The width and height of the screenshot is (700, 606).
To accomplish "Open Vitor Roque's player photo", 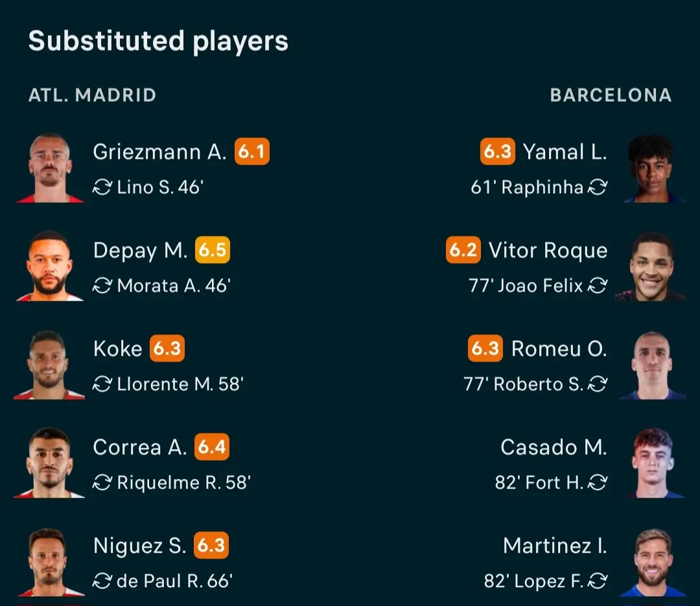I will 651,266.
